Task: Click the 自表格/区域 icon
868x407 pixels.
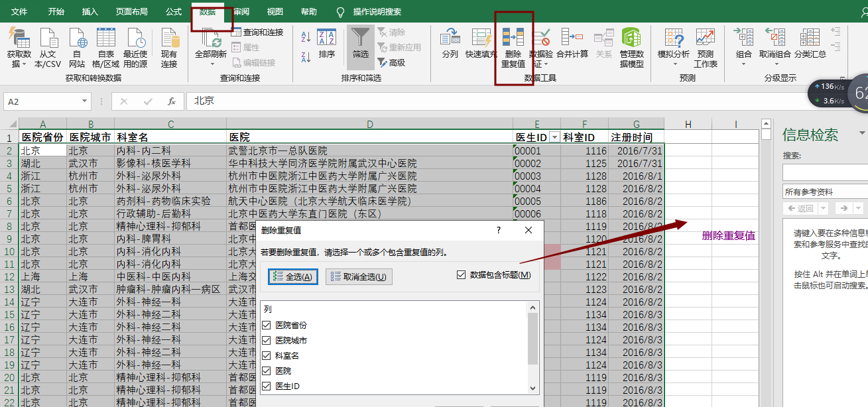Action: click(x=106, y=38)
